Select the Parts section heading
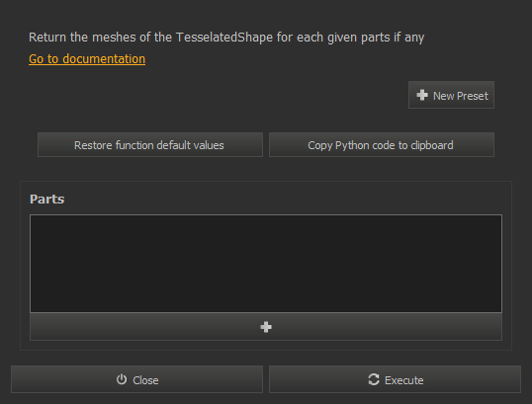 click(x=46, y=199)
